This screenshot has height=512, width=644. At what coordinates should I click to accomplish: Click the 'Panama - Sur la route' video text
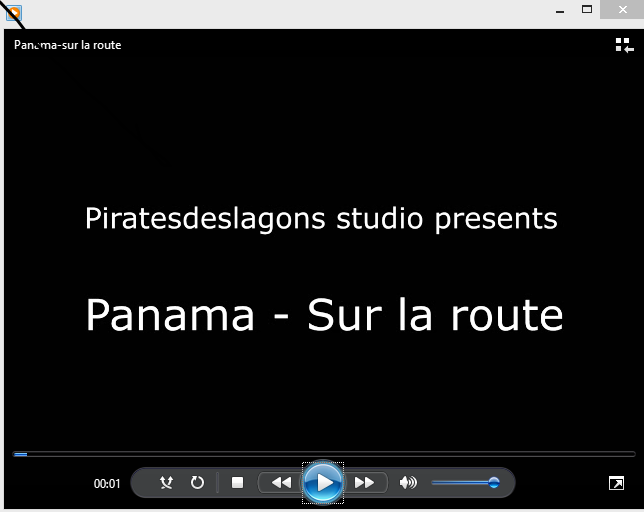[x=324, y=315]
